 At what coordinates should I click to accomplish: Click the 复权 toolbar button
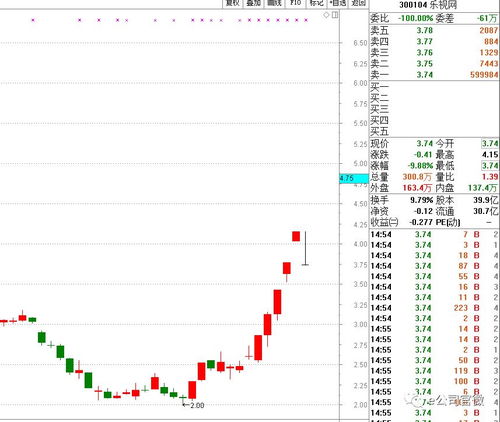tap(232, 3)
